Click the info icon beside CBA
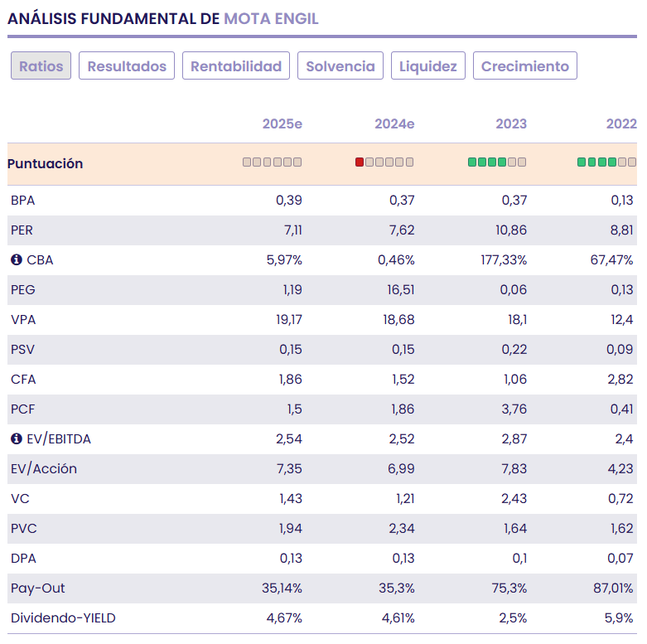Image resolution: width=647 pixels, height=644 pixels. 17,260
